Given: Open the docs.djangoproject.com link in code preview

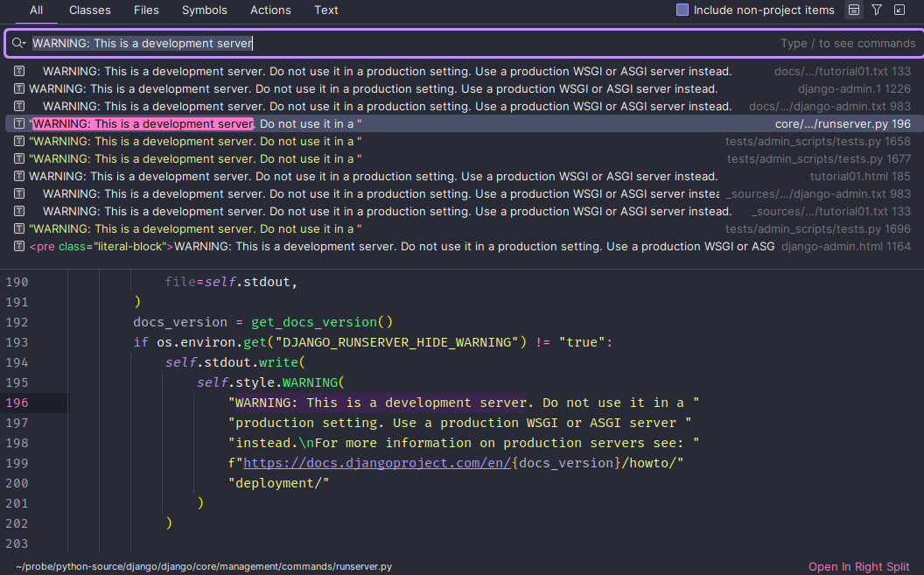Looking at the screenshot, I should [377, 463].
